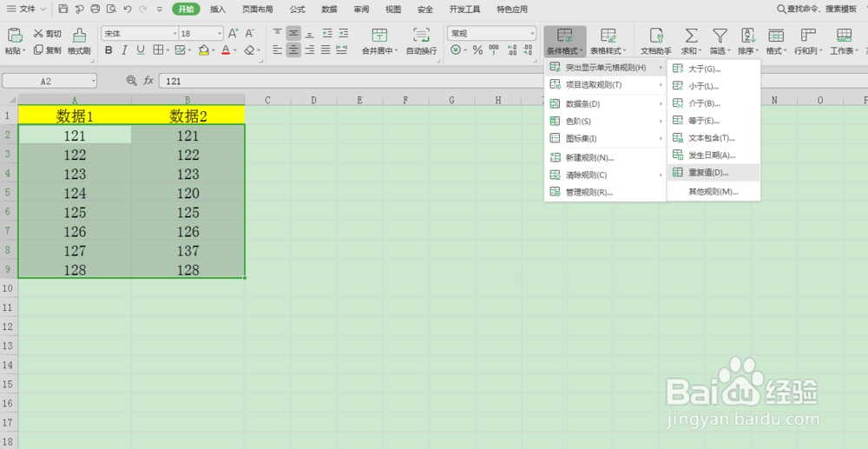Toggle Italic formatting
The height and width of the screenshot is (449, 868).
point(124,50)
